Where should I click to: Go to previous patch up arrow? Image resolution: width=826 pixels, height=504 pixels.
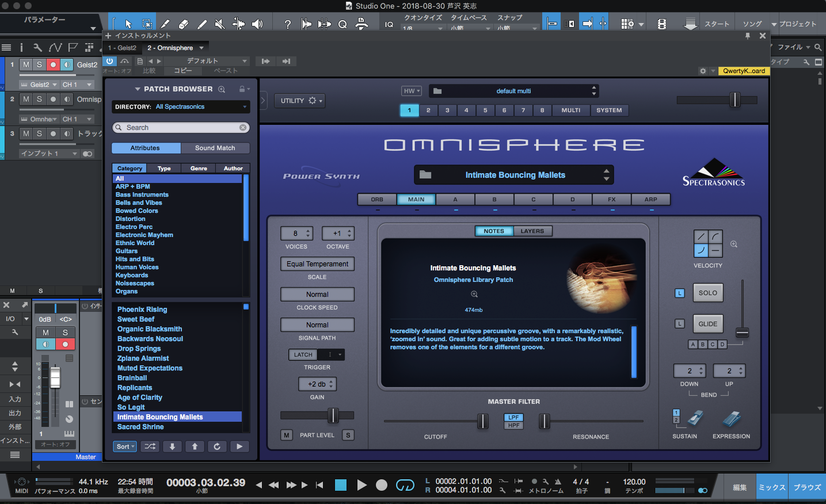[x=195, y=446]
